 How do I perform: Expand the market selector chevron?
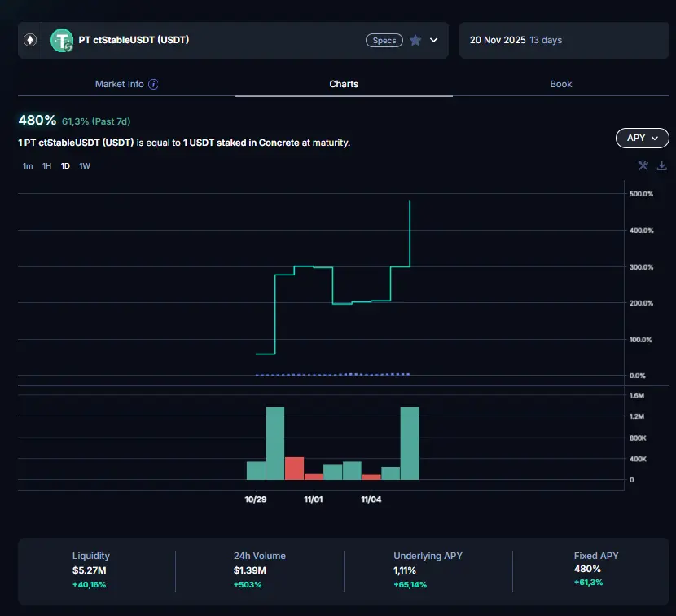point(434,40)
